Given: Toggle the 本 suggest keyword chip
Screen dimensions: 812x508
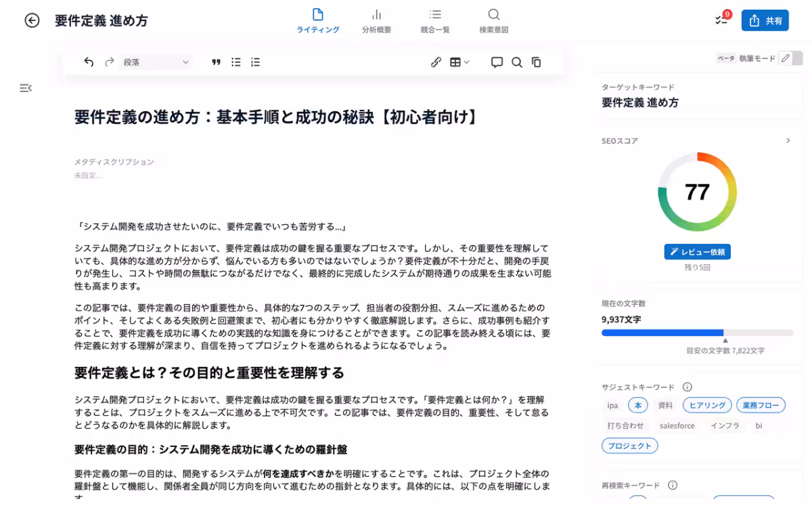Looking at the screenshot, I should coord(637,405).
